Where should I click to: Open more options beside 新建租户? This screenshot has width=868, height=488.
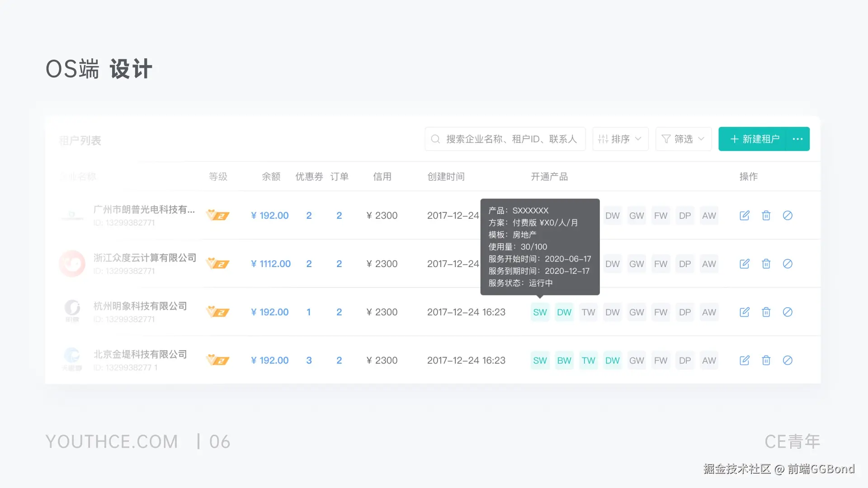pyautogui.click(x=798, y=139)
